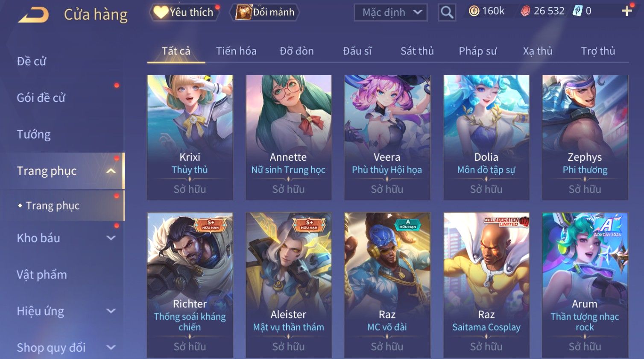Open the search magnifier icon

[447, 12]
